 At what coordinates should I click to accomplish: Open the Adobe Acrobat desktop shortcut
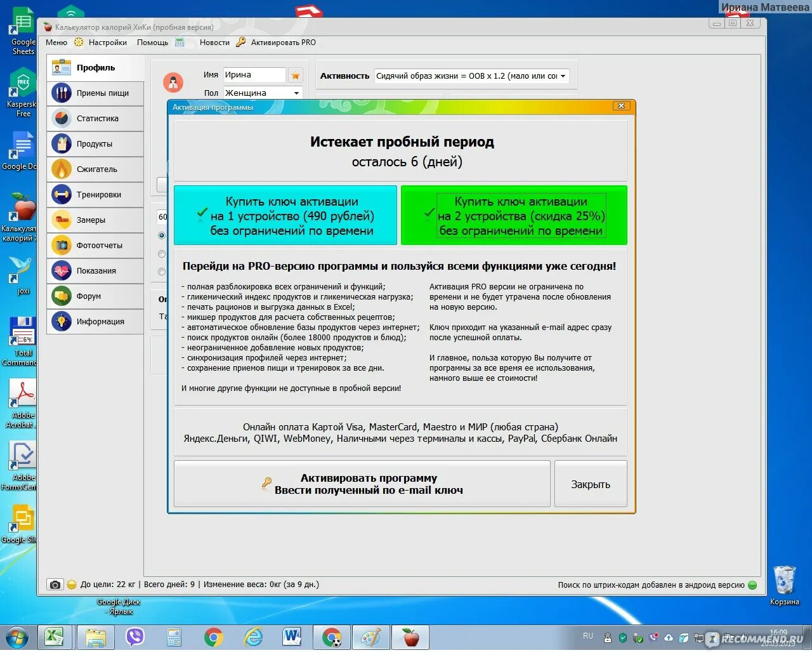click(22, 404)
